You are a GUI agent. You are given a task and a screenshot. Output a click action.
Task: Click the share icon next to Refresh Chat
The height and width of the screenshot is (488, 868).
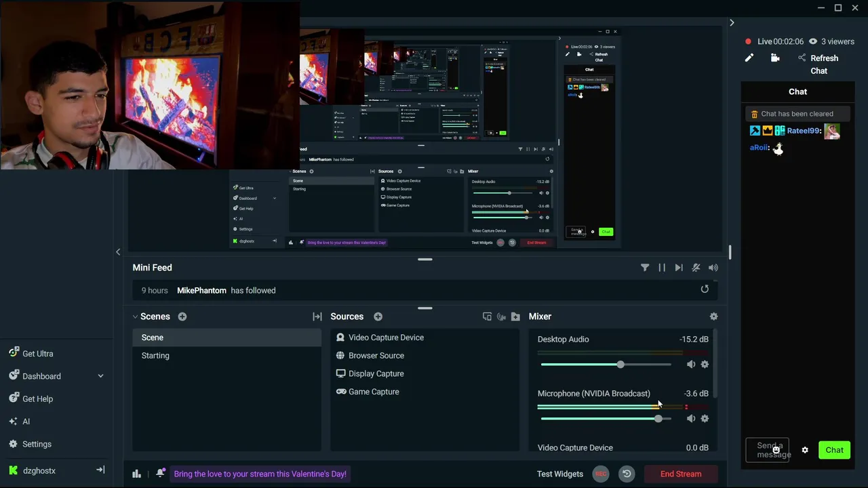pyautogui.click(x=802, y=58)
